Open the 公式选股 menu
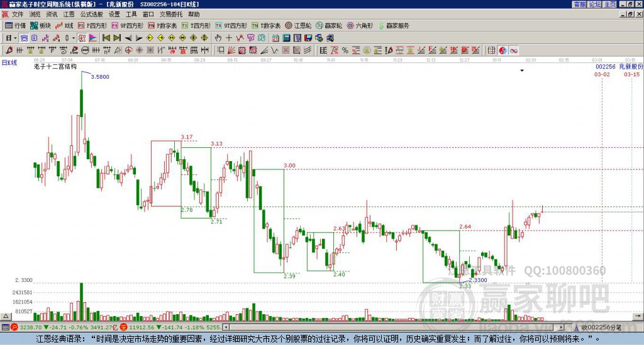644x345 pixels. [x=92, y=14]
